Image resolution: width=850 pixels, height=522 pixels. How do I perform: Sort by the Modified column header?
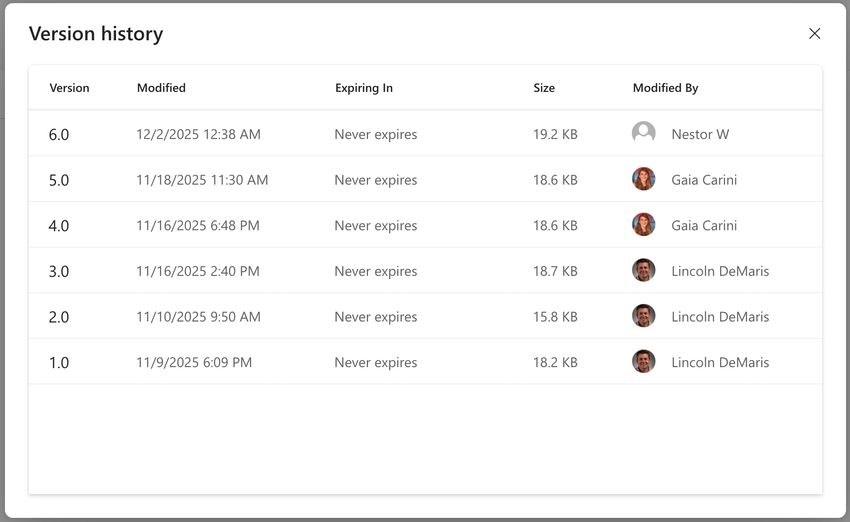(x=161, y=88)
